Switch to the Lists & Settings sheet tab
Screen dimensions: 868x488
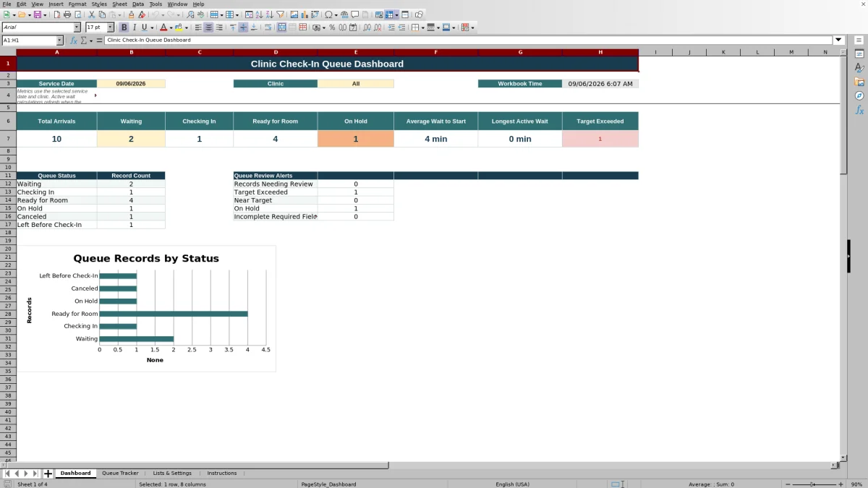[x=172, y=473]
